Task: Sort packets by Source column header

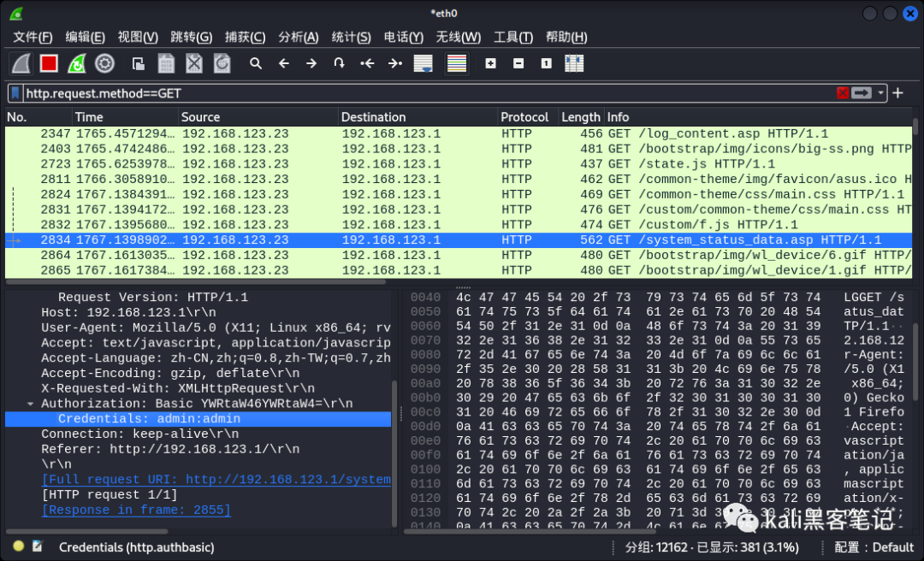Action: pyautogui.click(x=258, y=116)
